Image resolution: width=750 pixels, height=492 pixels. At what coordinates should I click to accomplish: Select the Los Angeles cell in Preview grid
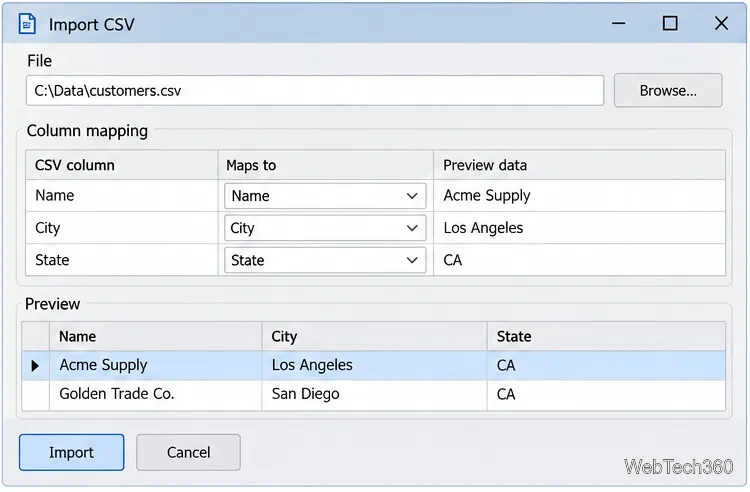(375, 366)
